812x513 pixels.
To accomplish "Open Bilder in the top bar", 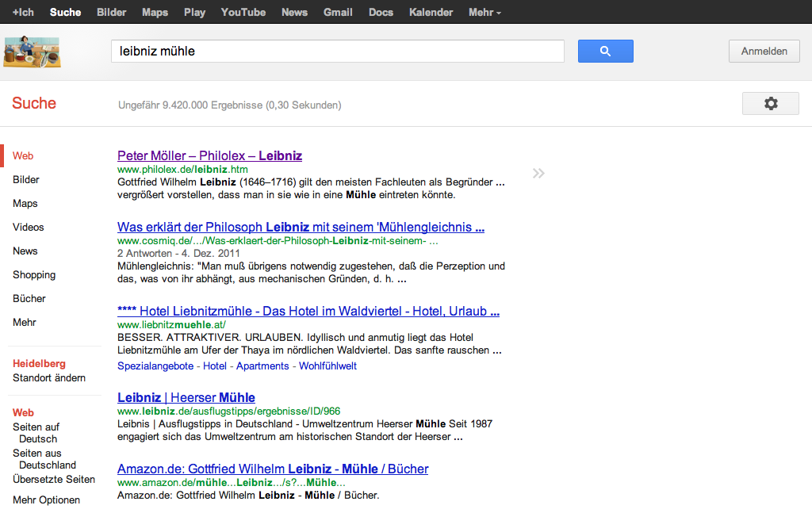I will [x=111, y=13].
